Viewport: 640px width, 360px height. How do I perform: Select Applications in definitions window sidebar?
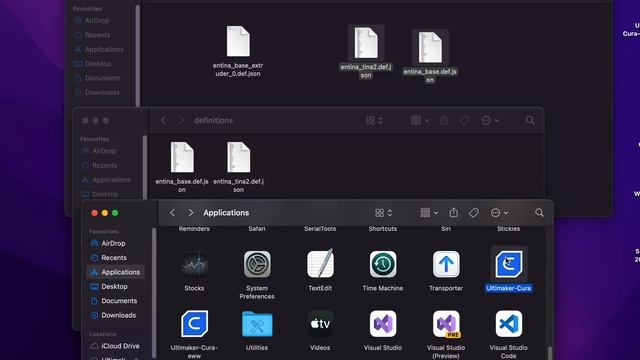click(106, 180)
